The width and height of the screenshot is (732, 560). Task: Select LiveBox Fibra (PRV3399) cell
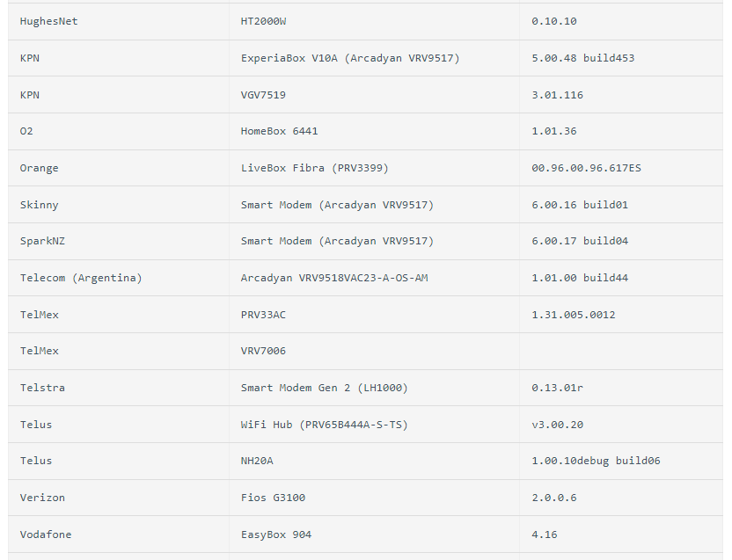tap(314, 168)
